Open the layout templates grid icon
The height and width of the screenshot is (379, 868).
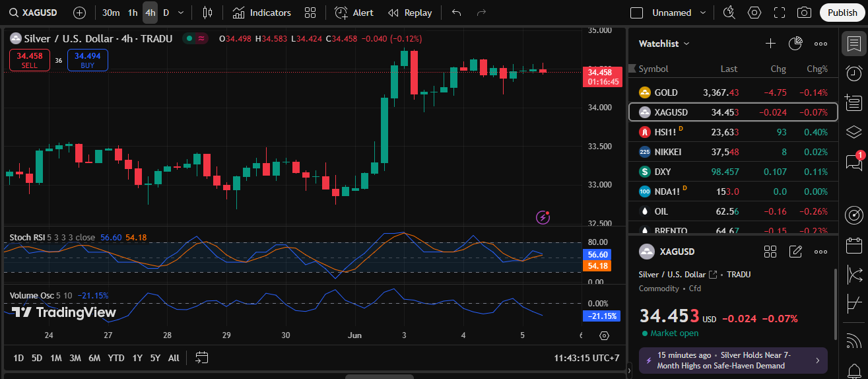point(310,13)
